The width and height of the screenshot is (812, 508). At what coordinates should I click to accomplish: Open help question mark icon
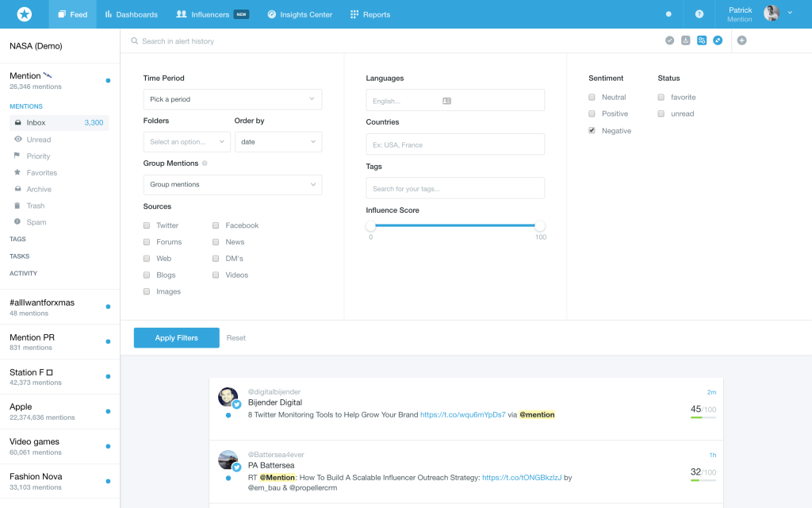point(699,14)
